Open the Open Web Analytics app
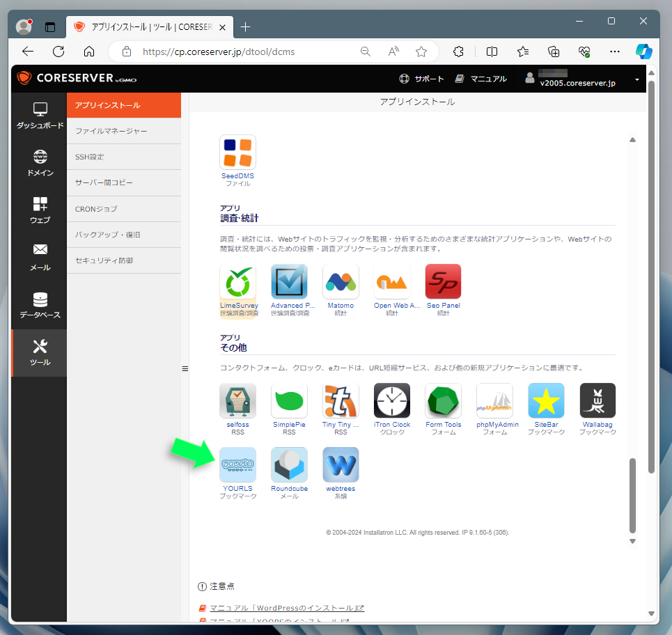The height and width of the screenshot is (635, 672). pyautogui.click(x=392, y=282)
